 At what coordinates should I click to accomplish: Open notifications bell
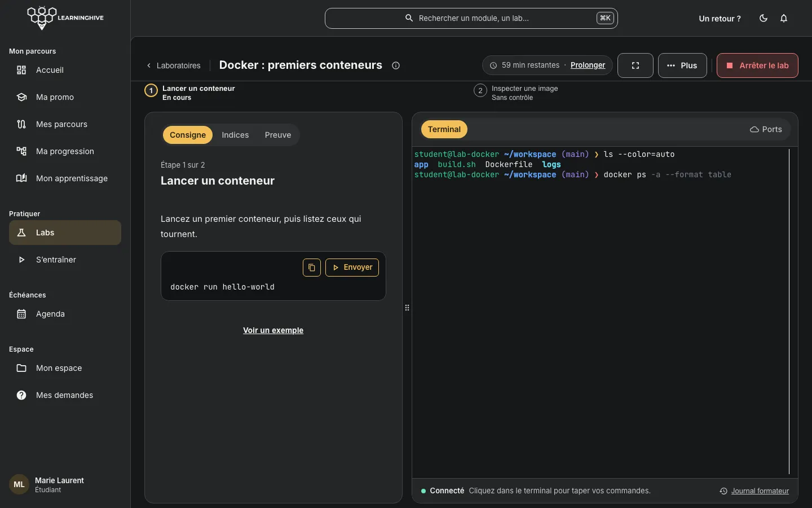pyautogui.click(x=784, y=18)
